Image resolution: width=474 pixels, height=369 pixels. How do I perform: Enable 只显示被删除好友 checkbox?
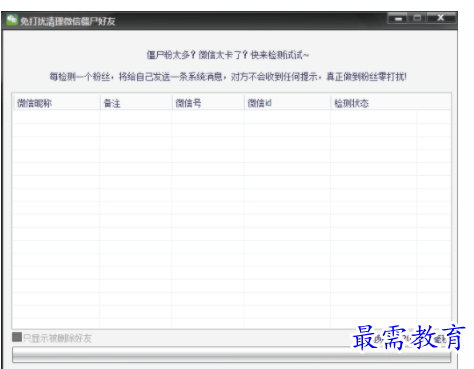coord(17,337)
